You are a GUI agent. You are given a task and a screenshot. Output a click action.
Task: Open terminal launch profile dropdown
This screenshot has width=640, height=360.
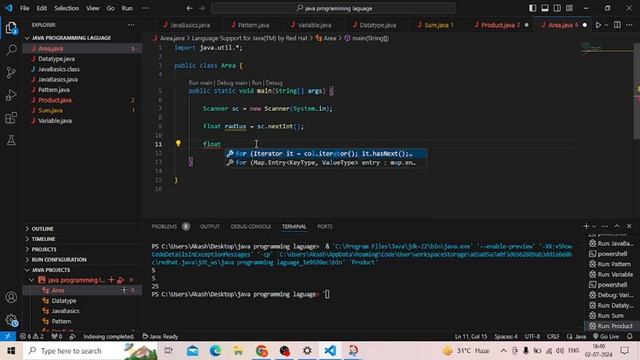pyautogui.click(x=594, y=227)
